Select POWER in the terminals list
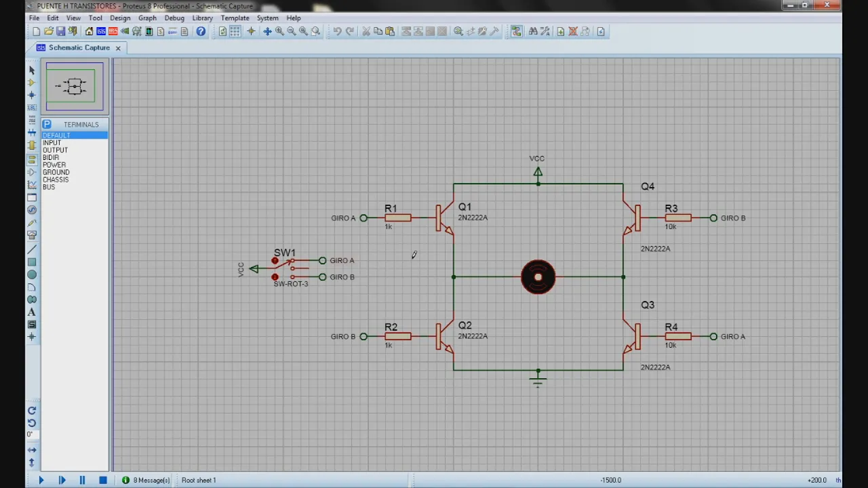 [x=75, y=165]
